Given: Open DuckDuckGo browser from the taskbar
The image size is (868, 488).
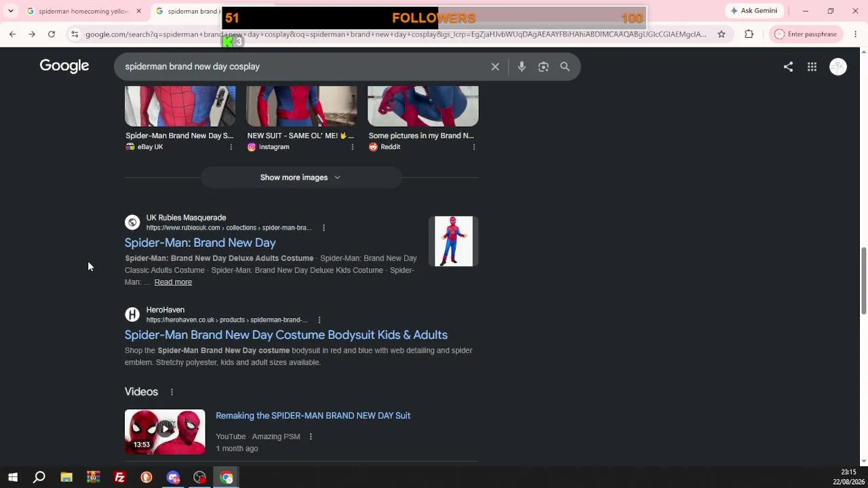Looking at the screenshot, I should tap(146, 477).
